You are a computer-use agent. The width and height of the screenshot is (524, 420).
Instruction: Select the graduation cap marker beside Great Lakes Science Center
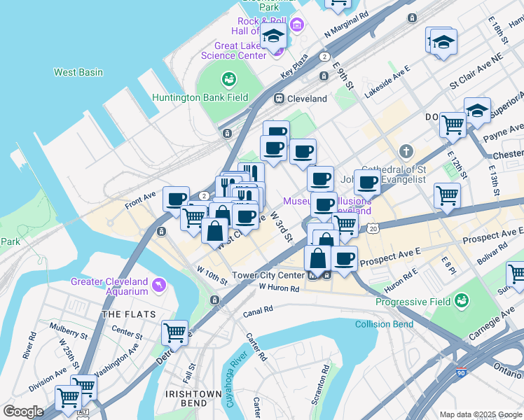pyautogui.click(x=273, y=36)
